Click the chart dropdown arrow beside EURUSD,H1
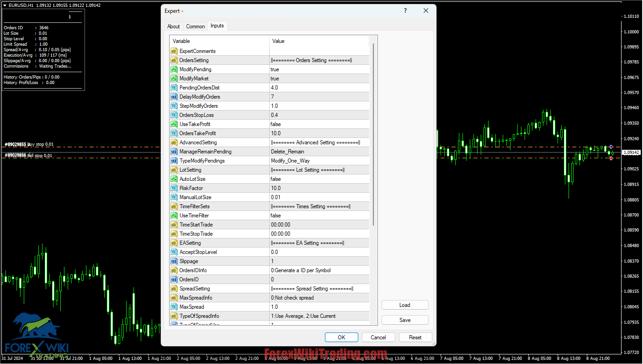643x364 pixels. point(5,5)
